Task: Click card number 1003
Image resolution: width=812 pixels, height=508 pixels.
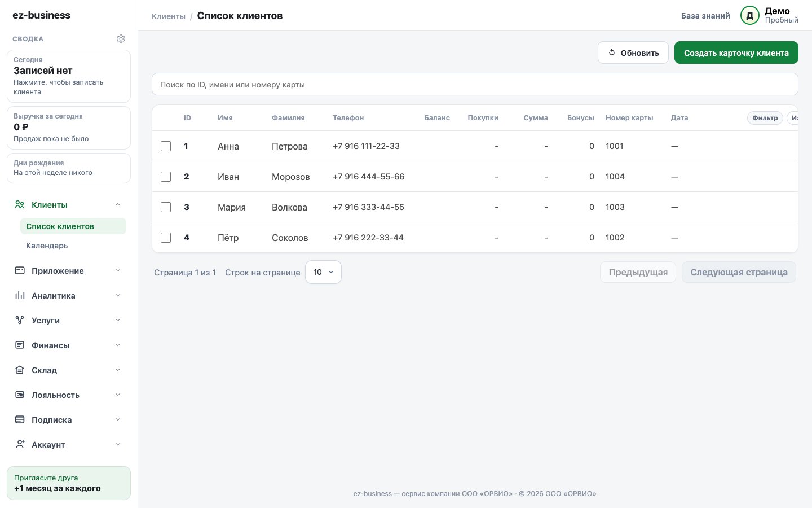Action: click(x=615, y=207)
